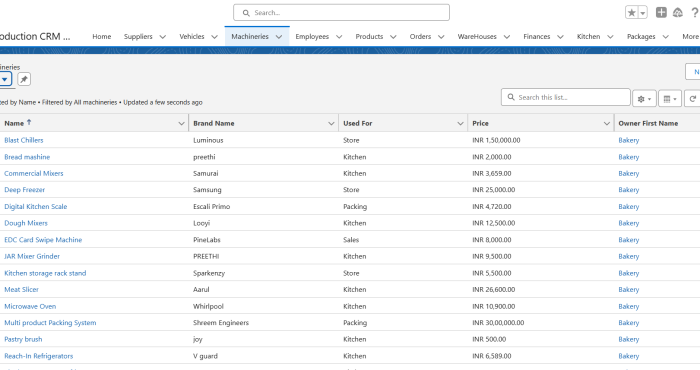Open the Reach-In Refrigerators record

[x=39, y=356]
